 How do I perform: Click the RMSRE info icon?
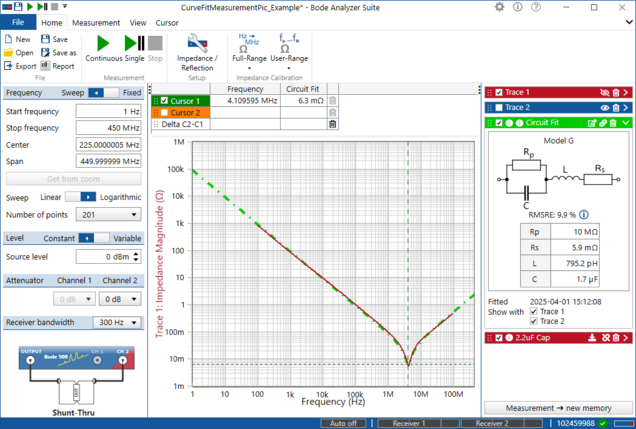coord(584,214)
